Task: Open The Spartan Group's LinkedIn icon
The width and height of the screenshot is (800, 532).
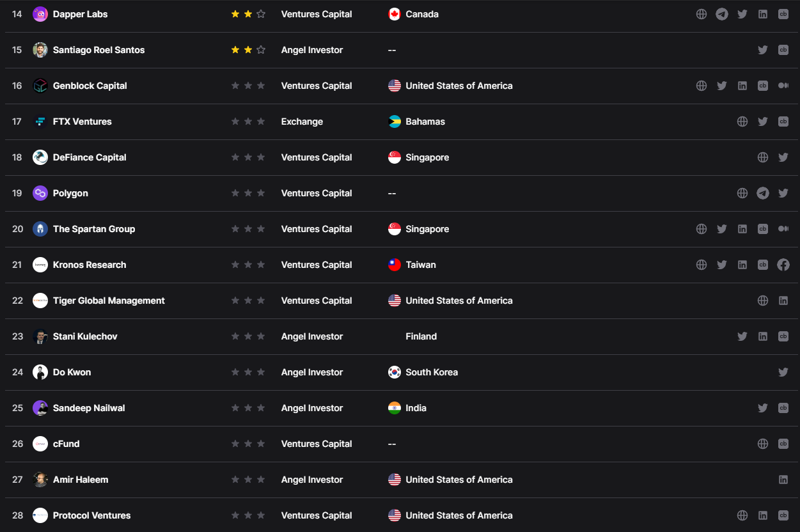Action: [742, 229]
